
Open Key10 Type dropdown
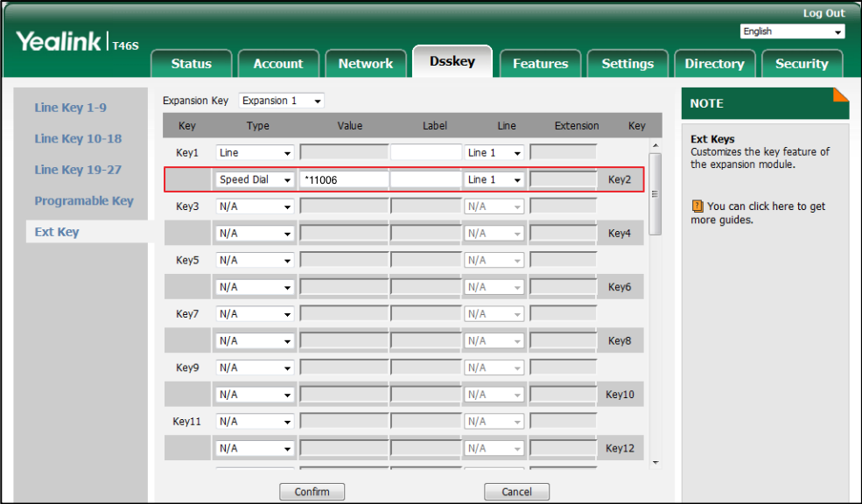point(255,395)
